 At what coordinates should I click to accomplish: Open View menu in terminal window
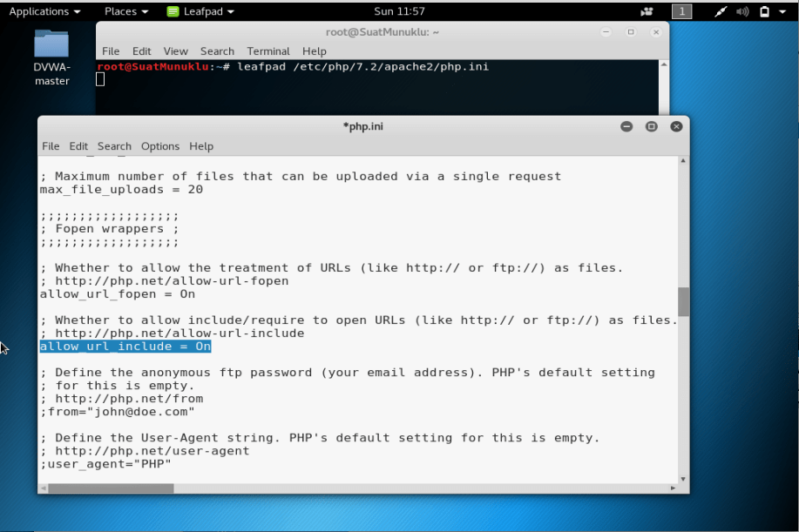(175, 51)
